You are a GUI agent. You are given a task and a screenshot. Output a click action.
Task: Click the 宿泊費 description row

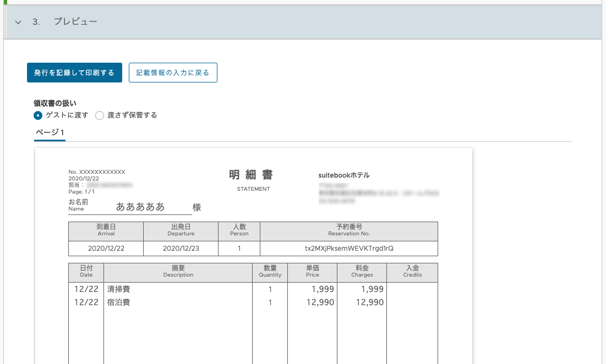[x=178, y=302]
